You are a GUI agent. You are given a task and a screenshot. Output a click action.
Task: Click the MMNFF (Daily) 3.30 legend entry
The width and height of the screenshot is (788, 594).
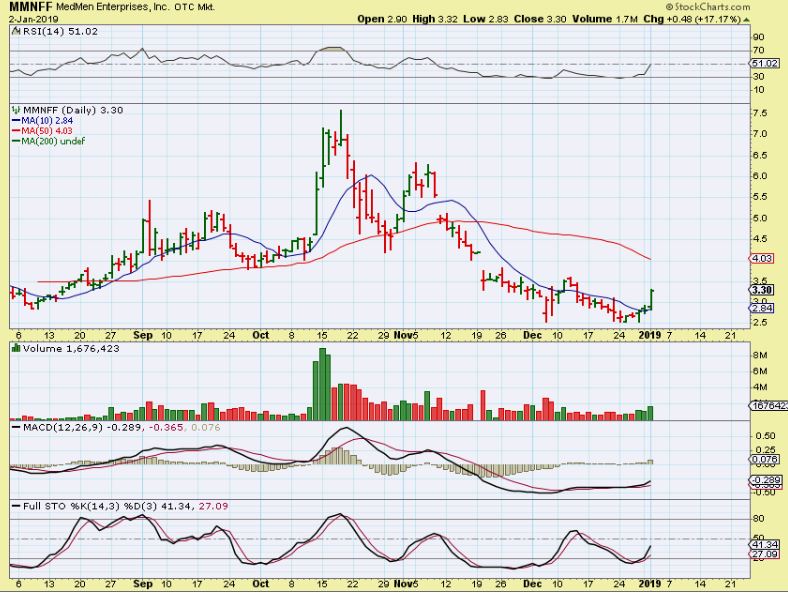73,110
